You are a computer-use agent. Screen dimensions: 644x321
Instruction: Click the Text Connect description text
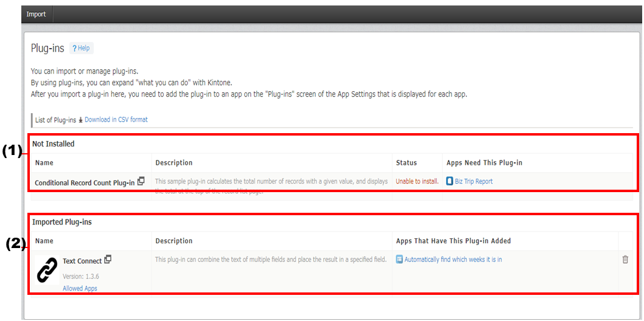click(271, 259)
